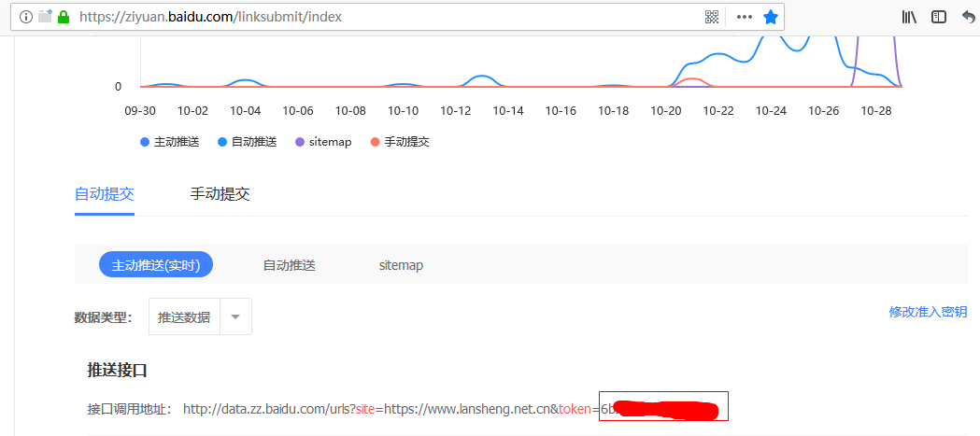980x436 pixels.
Task: Toggle the blue bookmark star
Action: 771,17
